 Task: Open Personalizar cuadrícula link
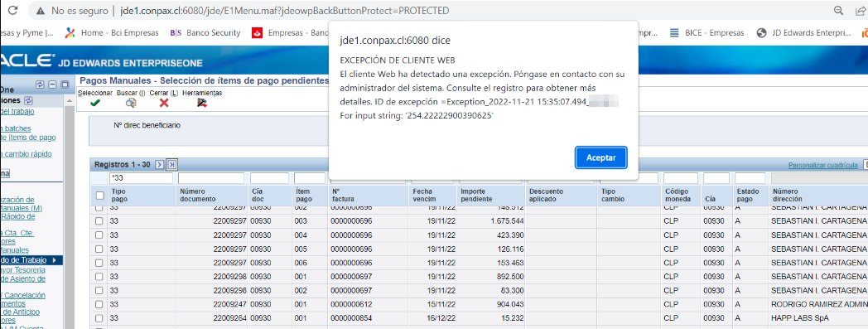[823, 165]
